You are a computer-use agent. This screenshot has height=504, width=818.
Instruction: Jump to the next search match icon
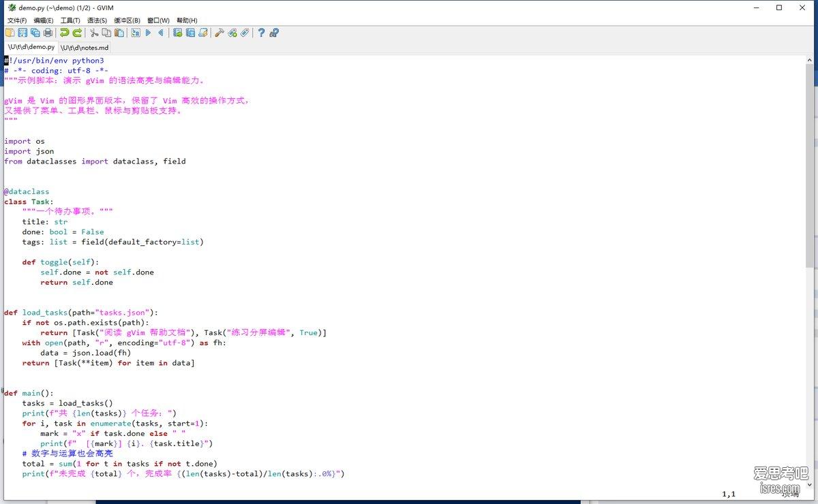point(149,33)
